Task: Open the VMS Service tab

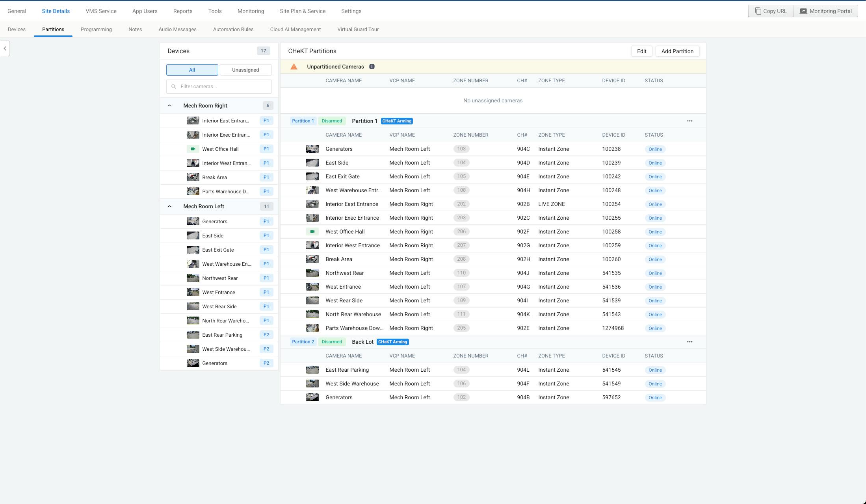Action: coord(101,11)
